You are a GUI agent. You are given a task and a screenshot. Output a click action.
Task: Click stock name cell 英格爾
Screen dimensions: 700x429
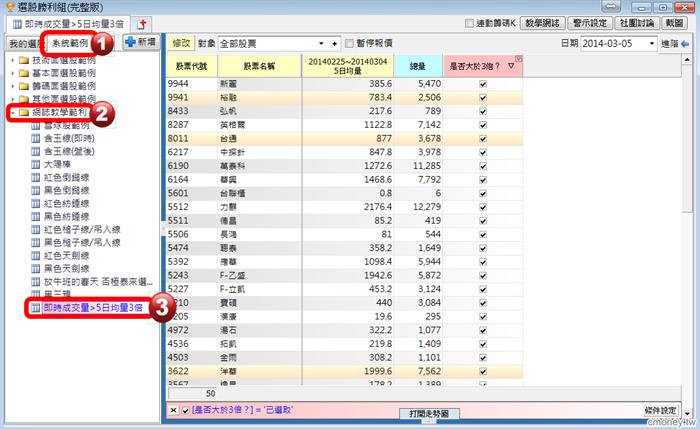click(x=259, y=125)
